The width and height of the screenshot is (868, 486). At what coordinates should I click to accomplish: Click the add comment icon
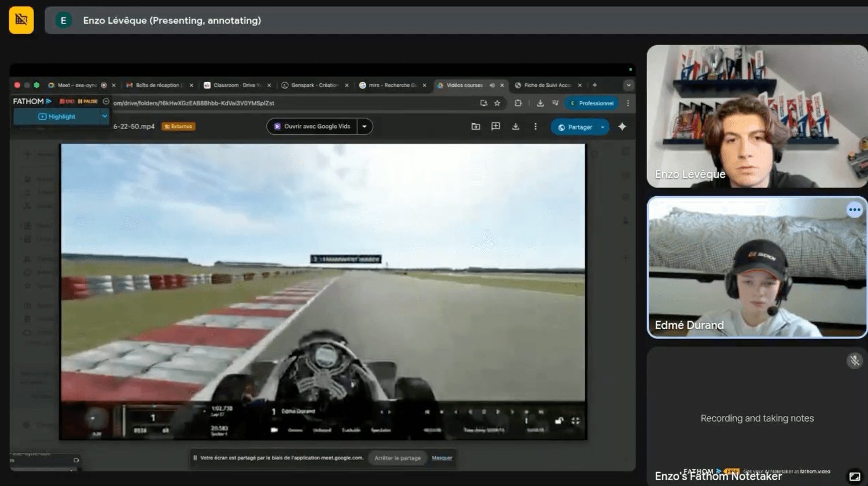pos(495,127)
